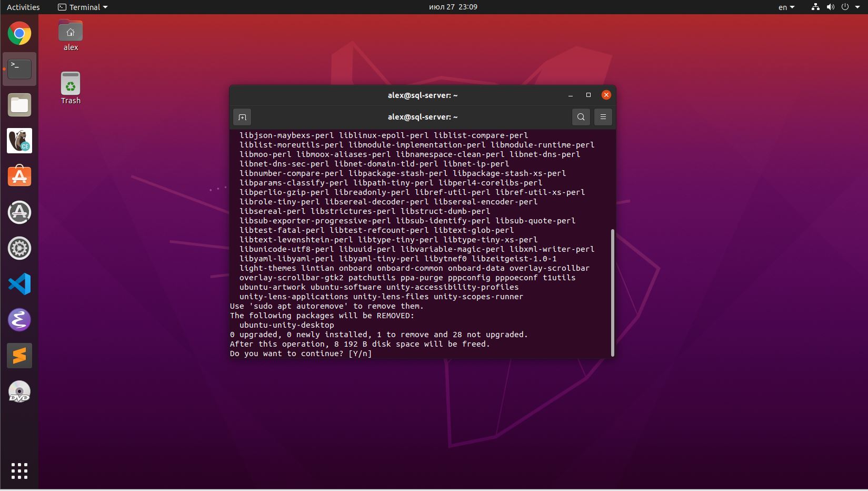Select the Trash desktop icon
The width and height of the screenshot is (868, 491).
(71, 88)
